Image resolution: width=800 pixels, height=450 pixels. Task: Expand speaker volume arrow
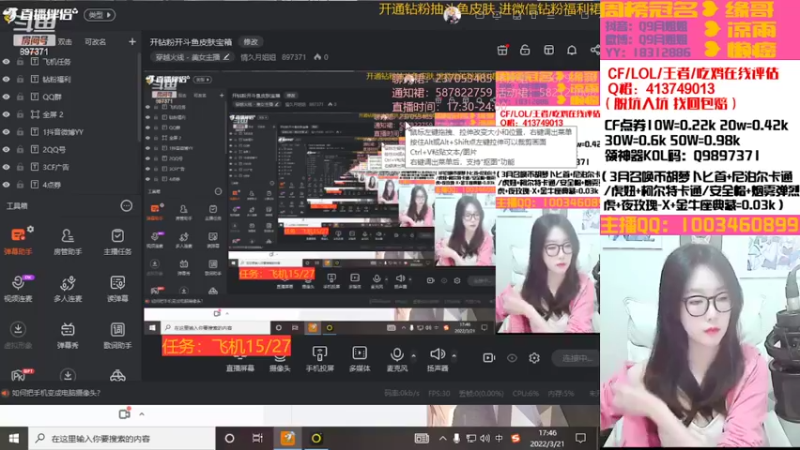pyautogui.click(x=454, y=355)
